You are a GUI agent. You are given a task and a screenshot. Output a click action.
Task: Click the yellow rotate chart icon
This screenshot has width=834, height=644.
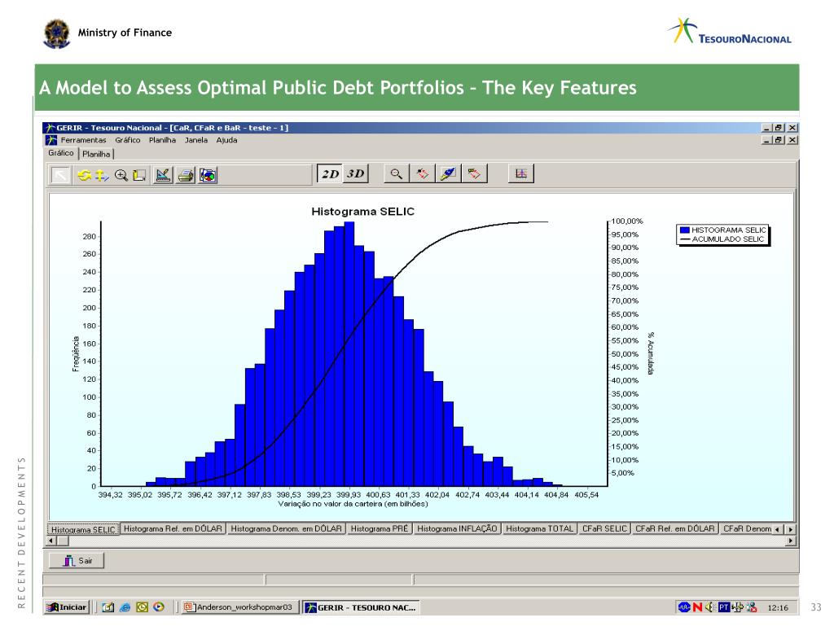(85, 175)
